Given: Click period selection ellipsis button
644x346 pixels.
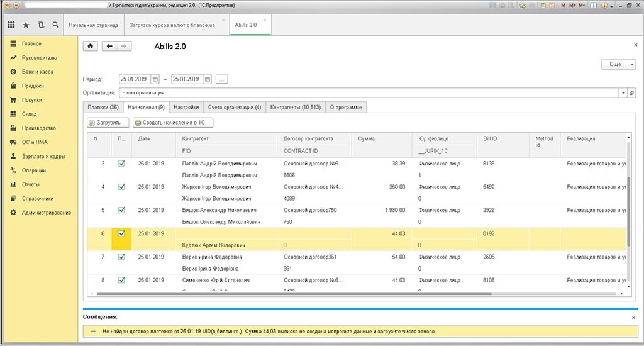Looking at the screenshot, I should tap(221, 79).
